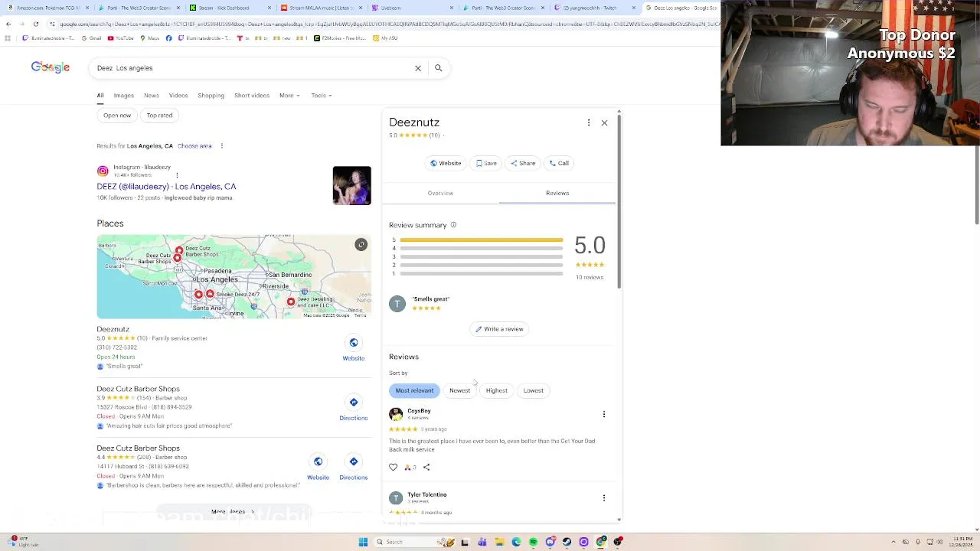Expand the Places map
The width and height of the screenshot is (980, 551).
click(x=361, y=244)
